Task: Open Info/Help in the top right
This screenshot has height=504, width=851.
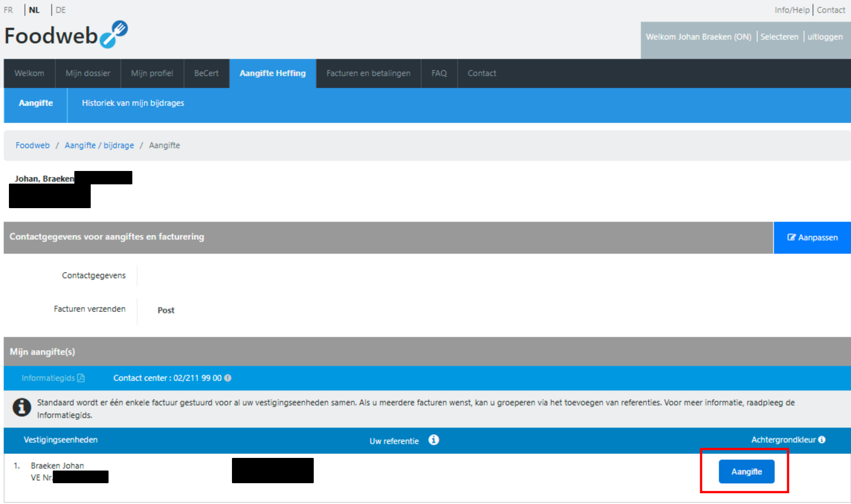Action: tap(792, 10)
